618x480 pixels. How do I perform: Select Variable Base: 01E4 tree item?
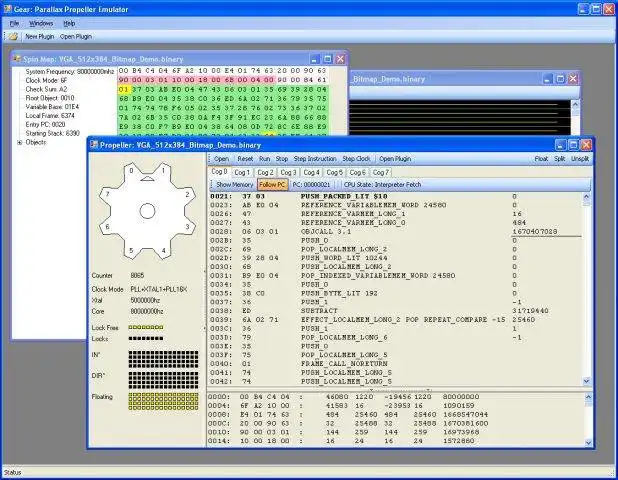[x=52, y=107]
